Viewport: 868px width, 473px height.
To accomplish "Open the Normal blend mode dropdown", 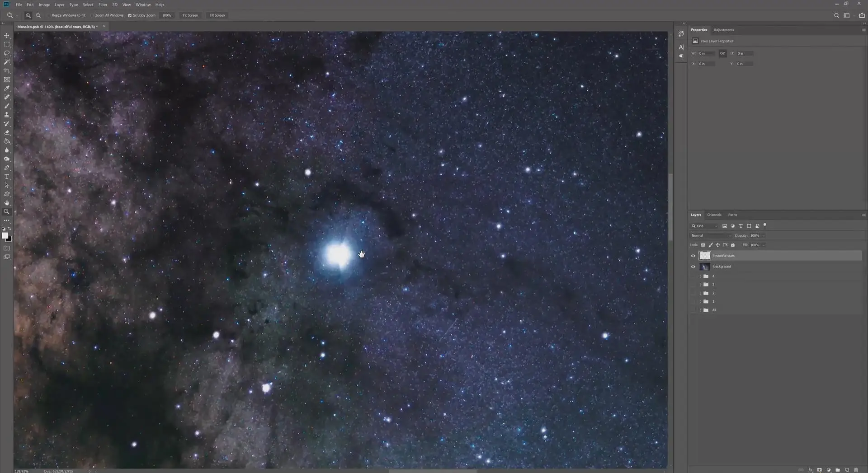I will 711,235.
